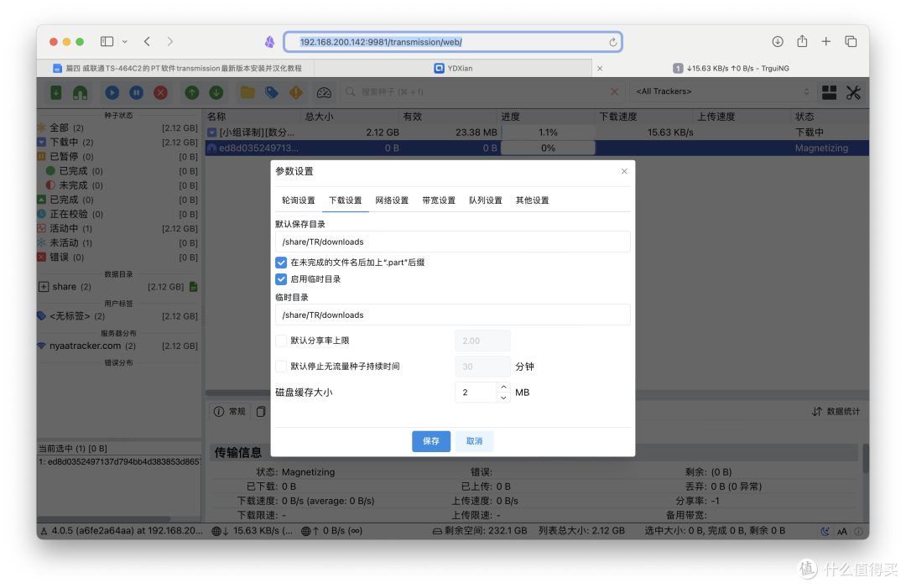Click the add torrent file icon

(x=56, y=92)
